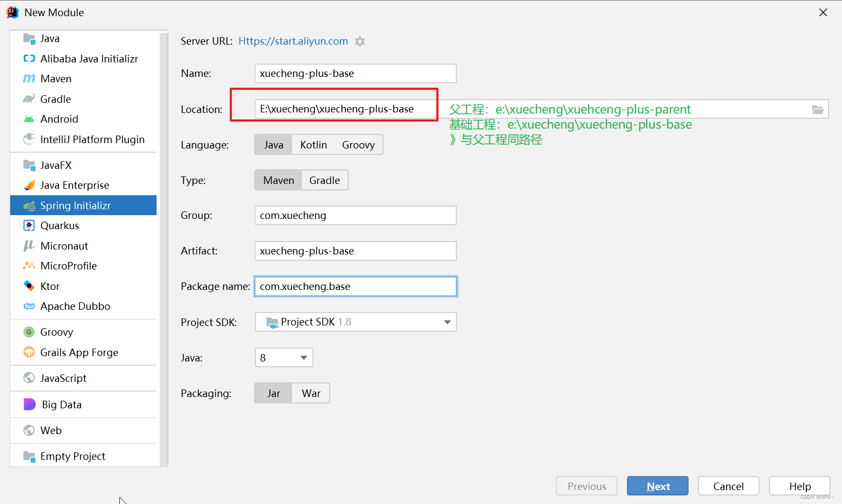Screen dimensions: 842x504
Task: Click the IntelliJ logo in title bar
Action: [12, 12]
